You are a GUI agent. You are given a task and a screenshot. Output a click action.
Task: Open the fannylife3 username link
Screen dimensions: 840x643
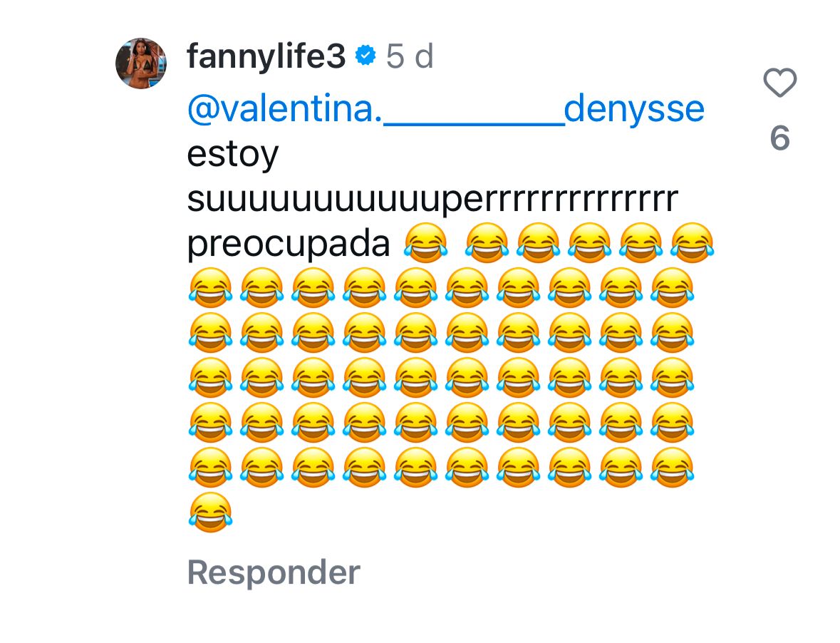266,56
